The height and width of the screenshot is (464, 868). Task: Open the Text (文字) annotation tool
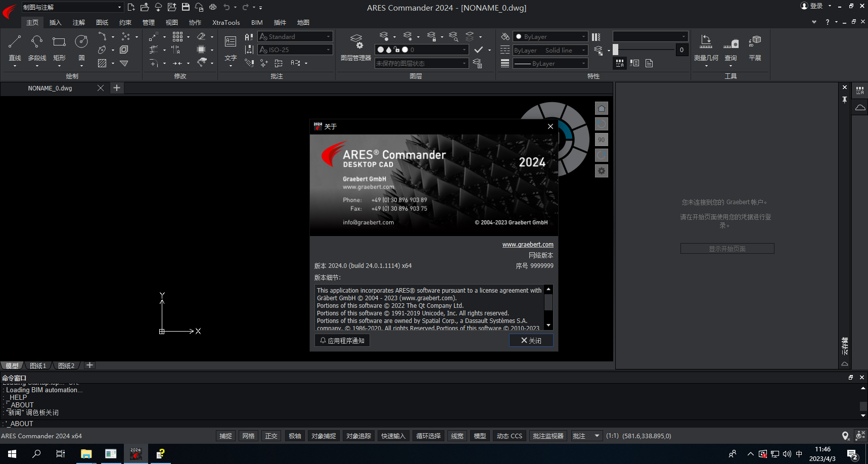(x=231, y=47)
